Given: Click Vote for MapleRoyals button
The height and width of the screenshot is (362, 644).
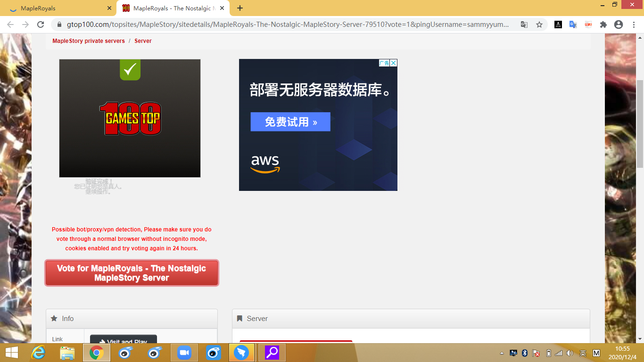Looking at the screenshot, I should 132,273.
